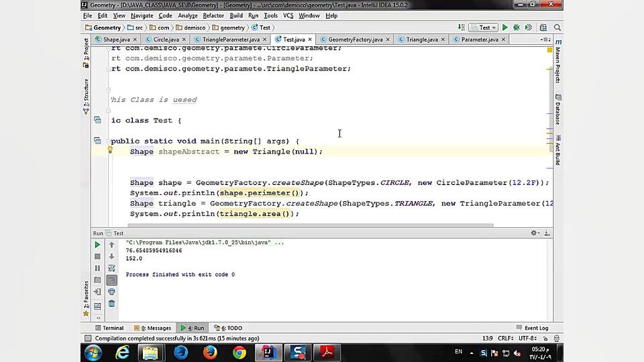This screenshot has height=362, width=644.
Task: Open the Maven Projects side panel
Action: (558, 62)
